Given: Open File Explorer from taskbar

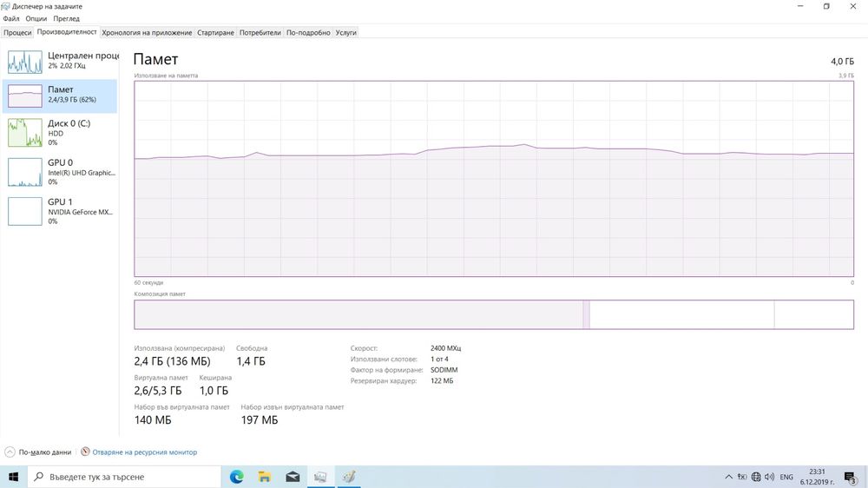Looking at the screenshot, I should 265,477.
